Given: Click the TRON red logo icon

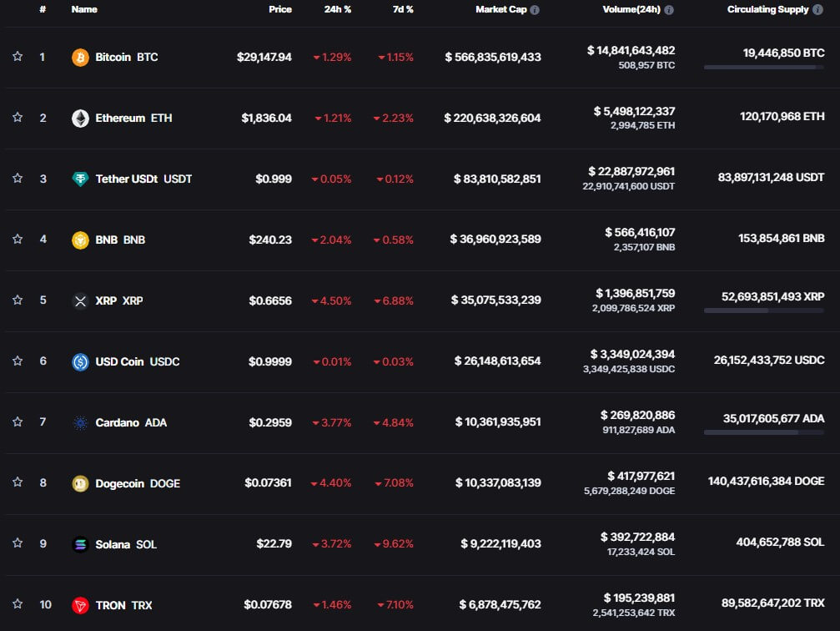Looking at the screenshot, I should 80,605.
